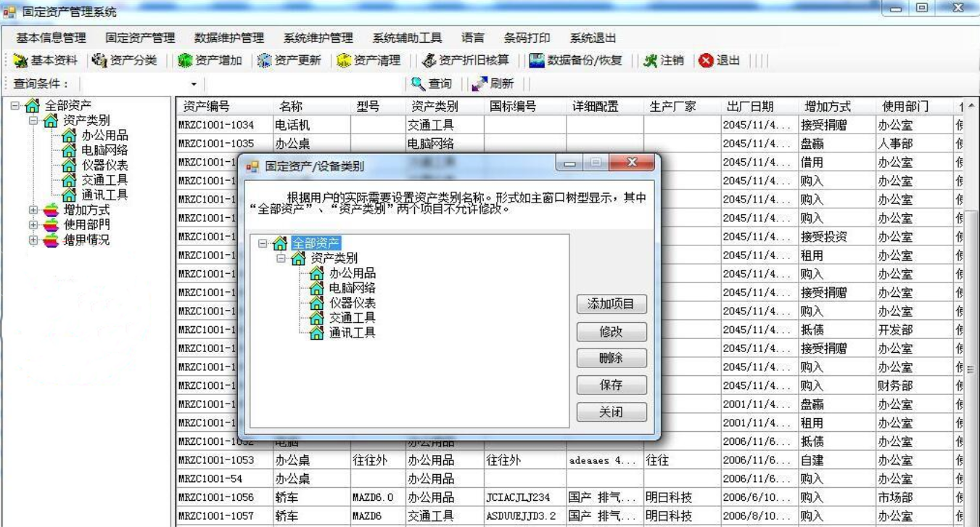Click the 资产分类 toolbar icon
980x527 pixels.
point(125,61)
